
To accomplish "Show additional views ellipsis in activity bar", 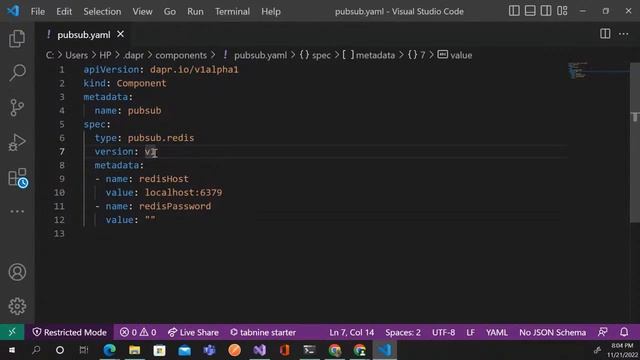I will (17, 211).
